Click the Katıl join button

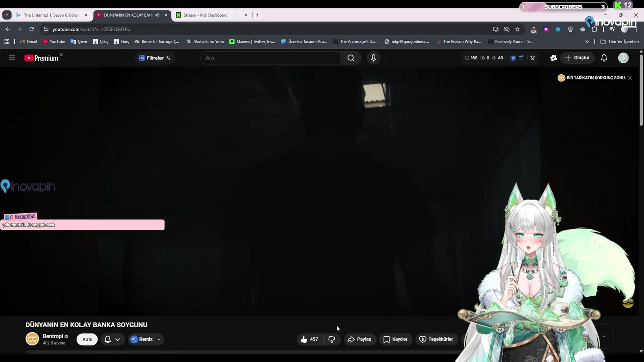click(87, 339)
